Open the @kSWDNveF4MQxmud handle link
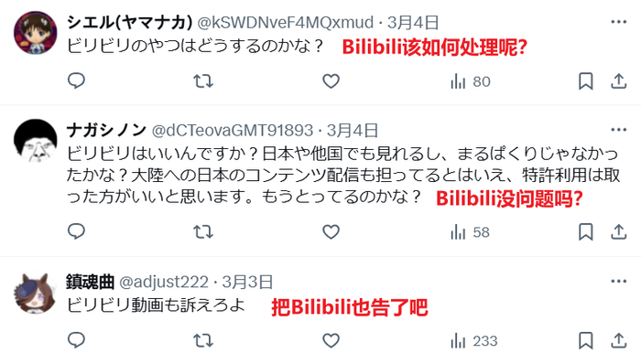 coord(286,23)
